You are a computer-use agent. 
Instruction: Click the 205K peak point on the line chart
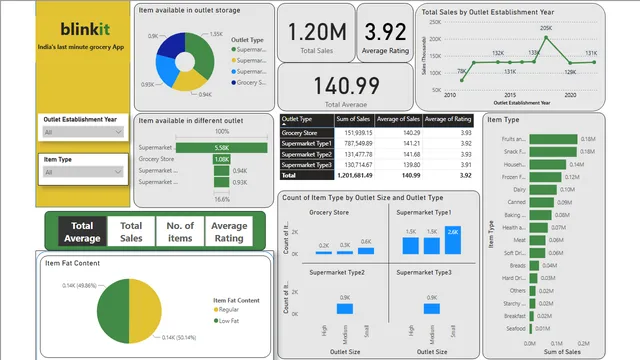546,37
